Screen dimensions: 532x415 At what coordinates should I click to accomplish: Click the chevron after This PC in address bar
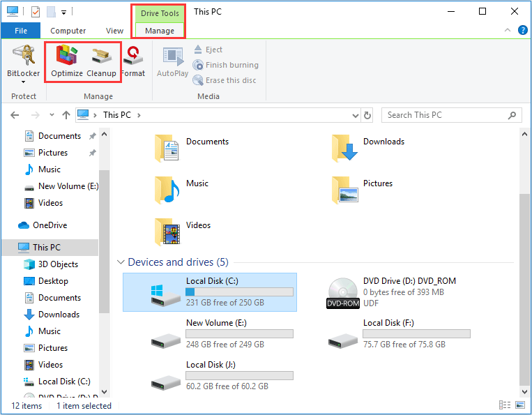[139, 115]
